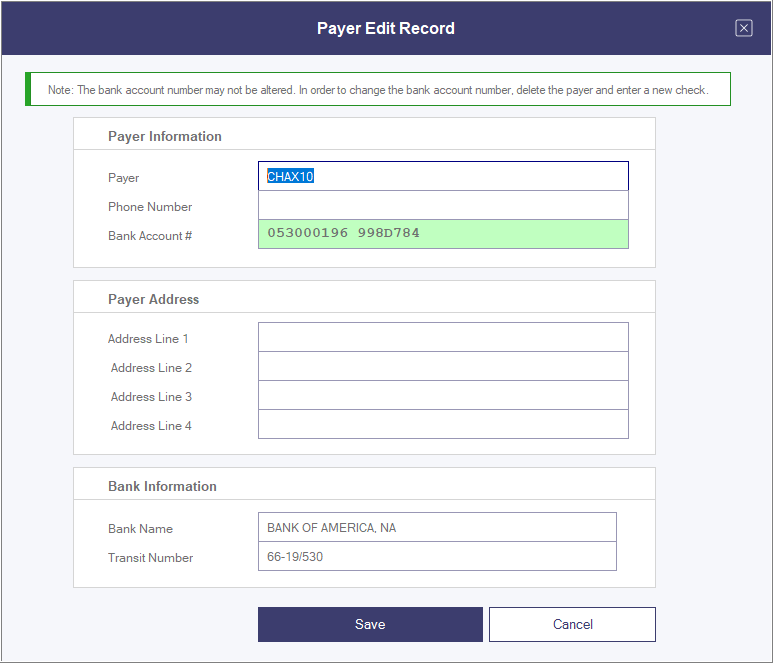Click the Payer Information section header
773x663 pixels.
tap(165, 136)
